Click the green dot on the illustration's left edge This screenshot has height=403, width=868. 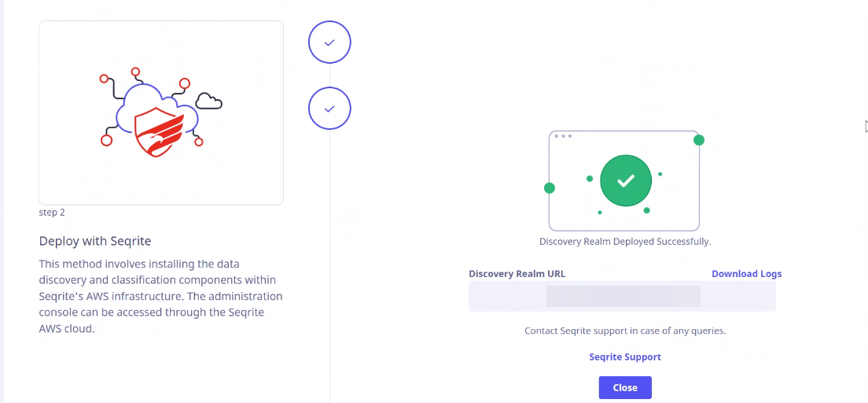[549, 188]
